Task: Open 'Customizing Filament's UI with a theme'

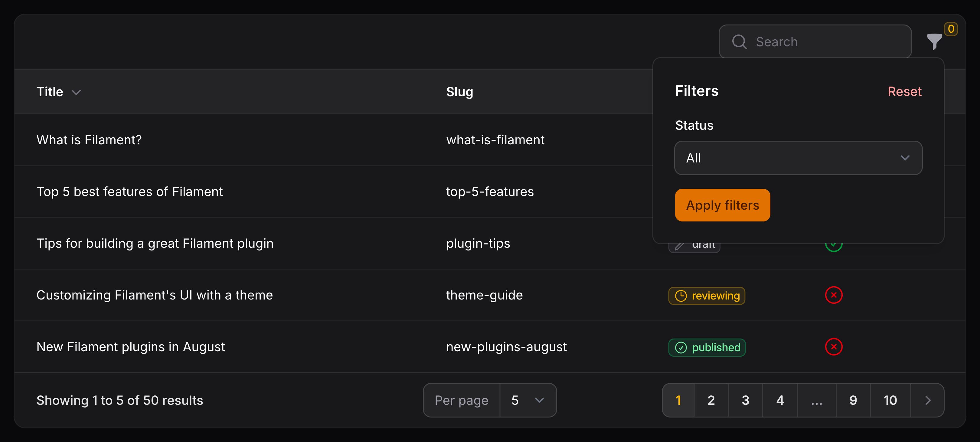Action: 155,295
